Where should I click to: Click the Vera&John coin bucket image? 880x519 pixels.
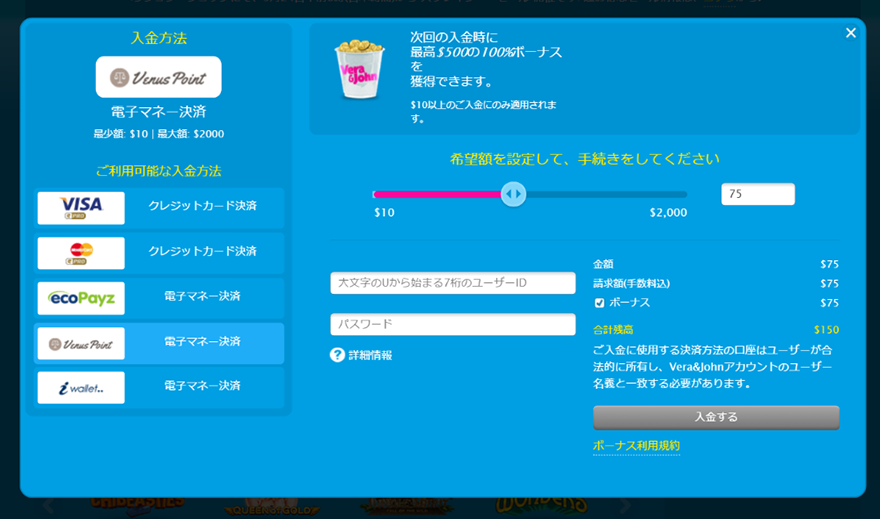(359, 70)
